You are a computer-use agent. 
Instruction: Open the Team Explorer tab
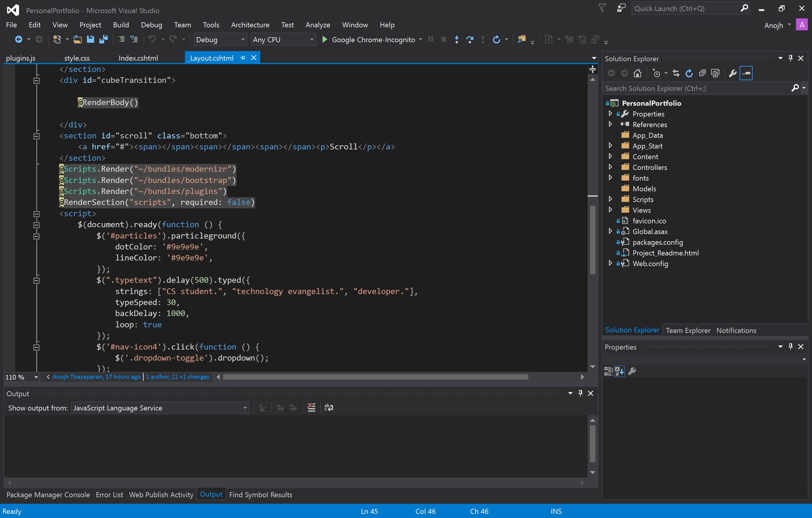pos(688,330)
